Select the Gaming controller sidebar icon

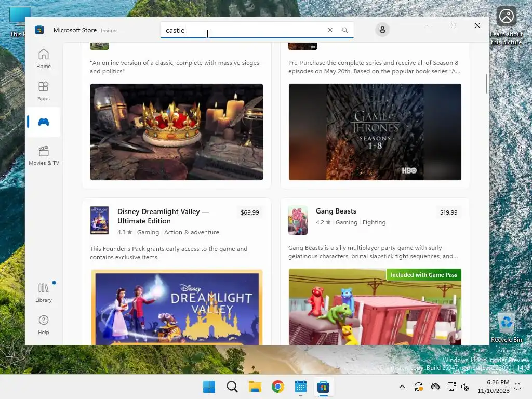44,122
